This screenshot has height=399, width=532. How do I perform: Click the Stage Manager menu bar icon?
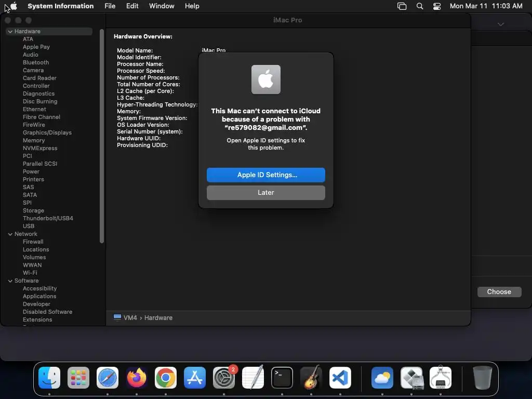point(402,6)
